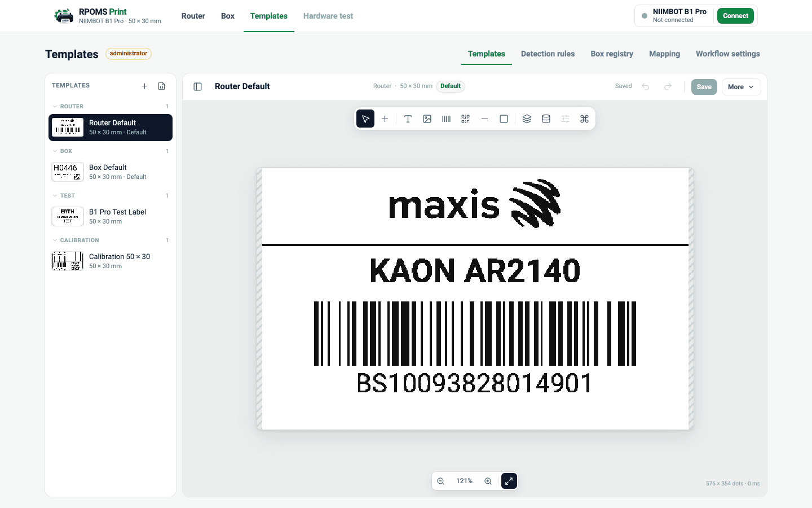The image size is (812, 508).
Task: Click the import template file icon
Action: [161, 86]
